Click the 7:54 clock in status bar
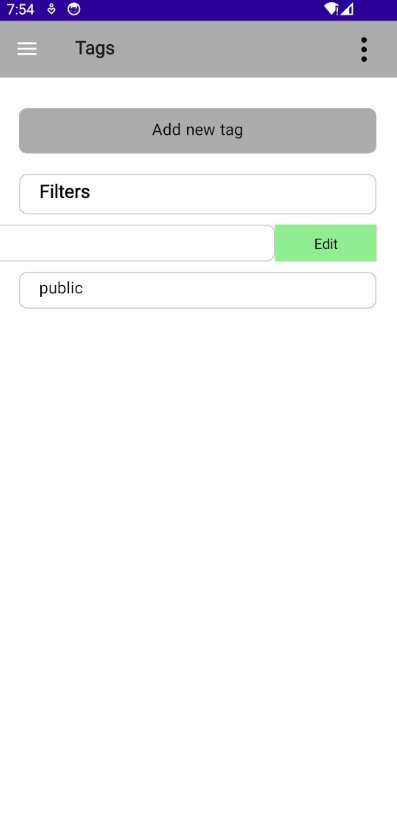The width and height of the screenshot is (397, 831). point(21,9)
